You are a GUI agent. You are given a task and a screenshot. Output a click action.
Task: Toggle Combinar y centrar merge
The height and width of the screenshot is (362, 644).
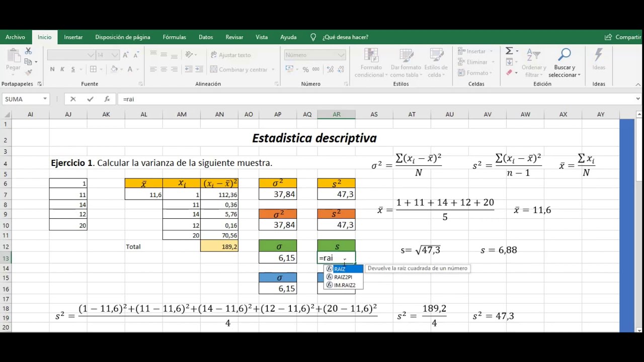(239, 69)
